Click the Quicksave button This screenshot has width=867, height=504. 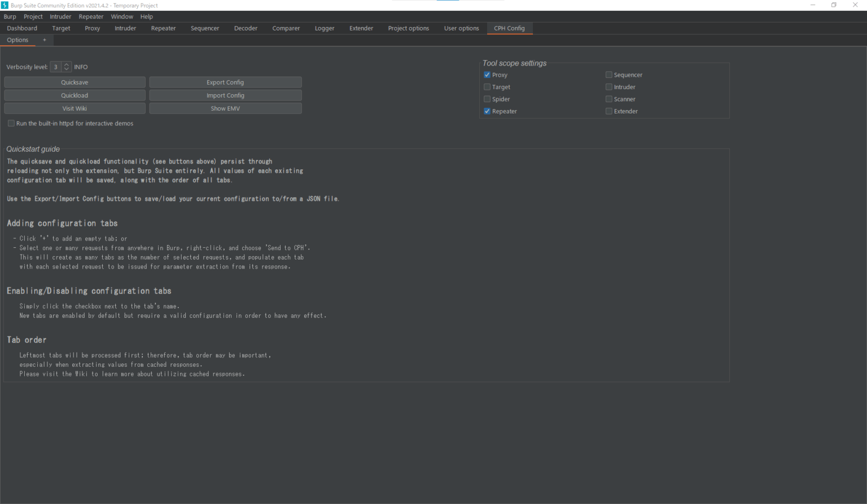(75, 82)
